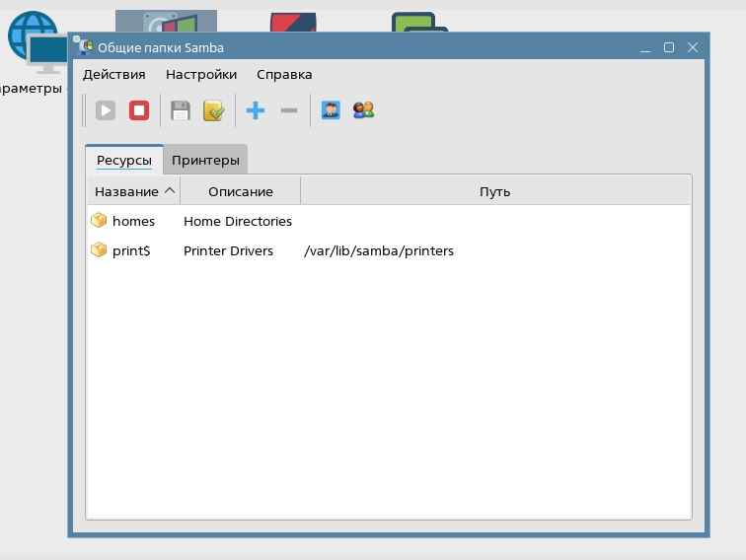Click the globe and monitor desktop icon
746x560 pixels.
click(x=37, y=42)
